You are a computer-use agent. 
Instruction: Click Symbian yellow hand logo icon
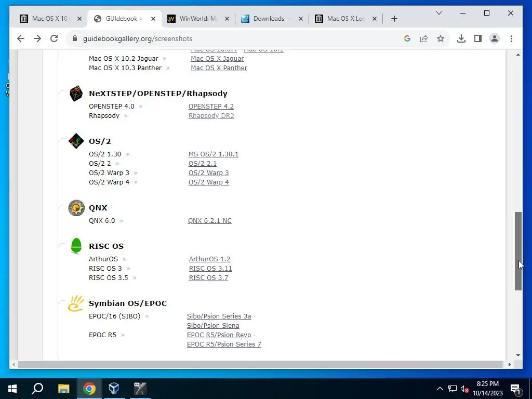click(x=76, y=303)
